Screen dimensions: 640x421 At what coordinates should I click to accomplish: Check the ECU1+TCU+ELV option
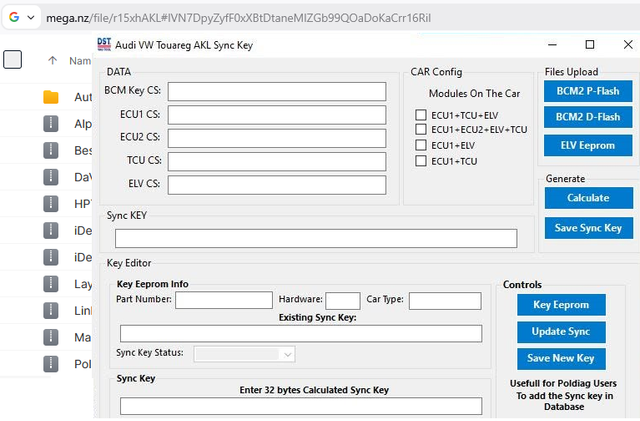point(421,115)
